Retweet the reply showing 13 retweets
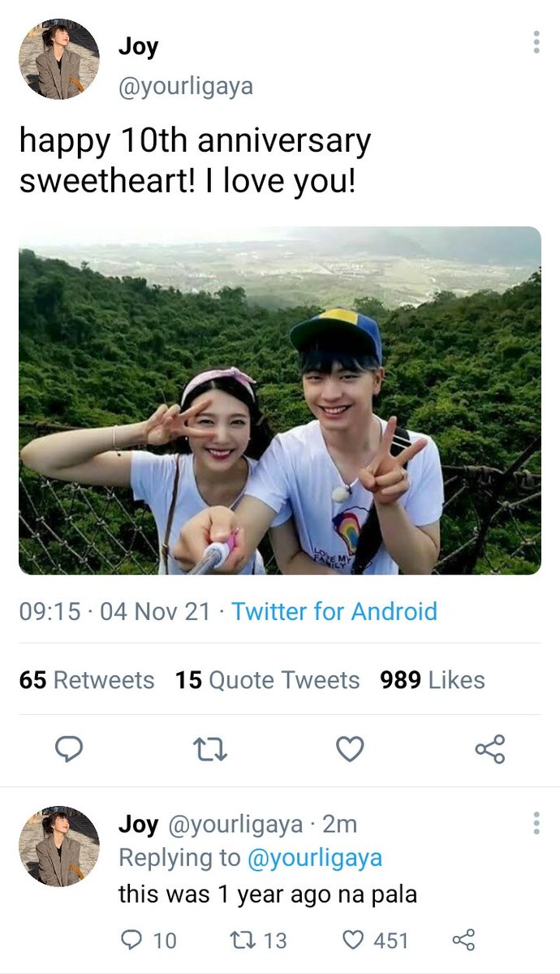Image resolution: width=560 pixels, height=974 pixels. coord(260,941)
